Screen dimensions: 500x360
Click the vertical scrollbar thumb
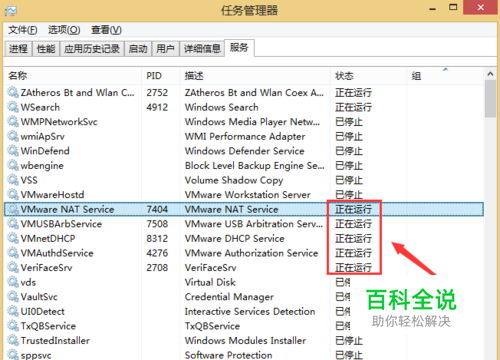click(490, 99)
